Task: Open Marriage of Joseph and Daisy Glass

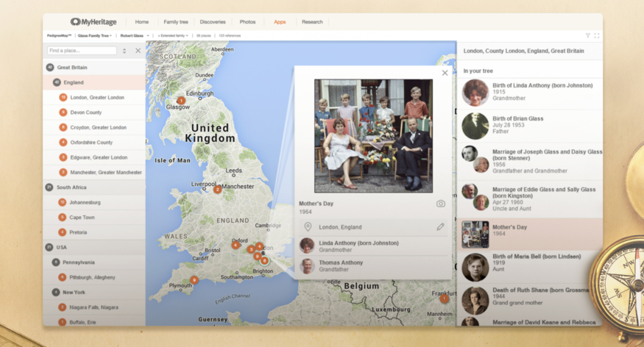Action: (x=530, y=161)
